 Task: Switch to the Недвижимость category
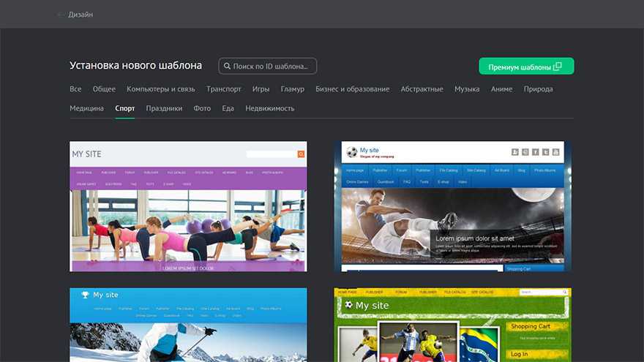click(269, 108)
